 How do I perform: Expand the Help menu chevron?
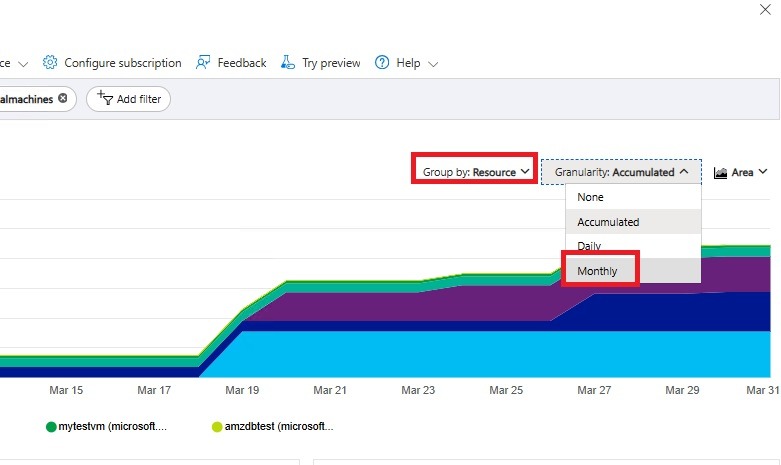(x=433, y=64)
